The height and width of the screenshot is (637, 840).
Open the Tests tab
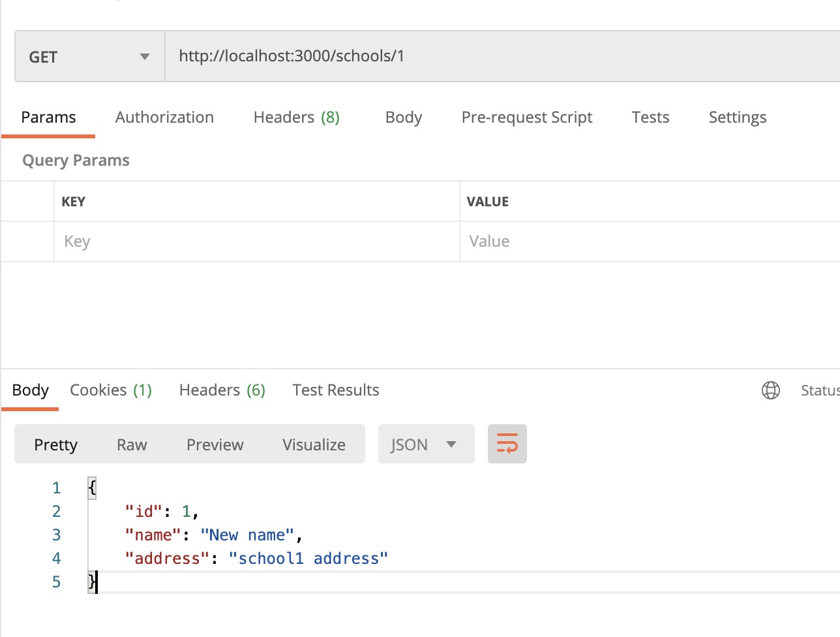pos(650,117)
